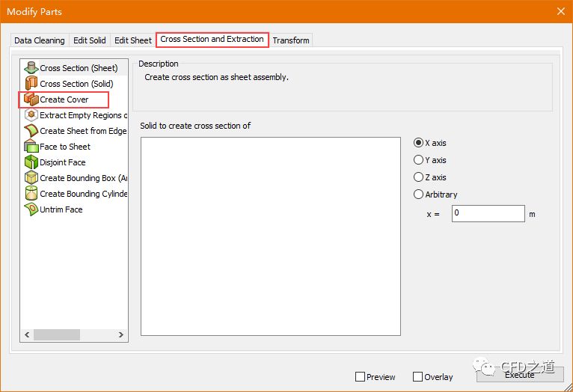Screen dimensions: 573x392
Task: Select the Y axis radio button
Action: [x=419, y=160]
